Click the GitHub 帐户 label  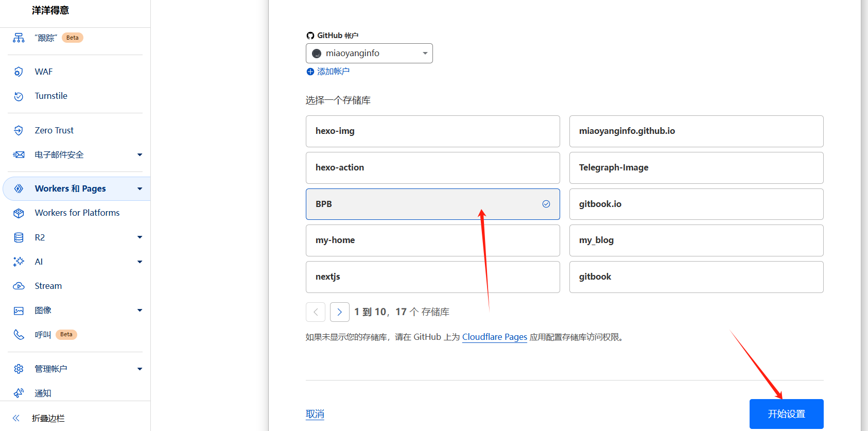[x=338, y=36]
